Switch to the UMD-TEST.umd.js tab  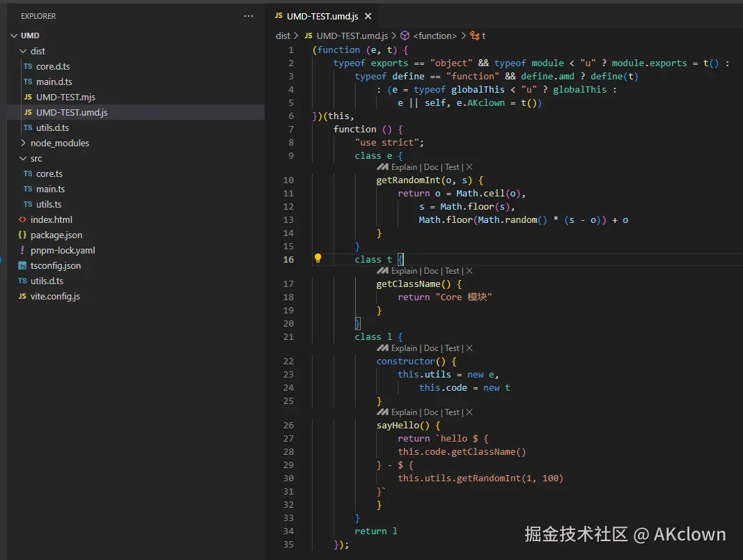pos(319,16)
